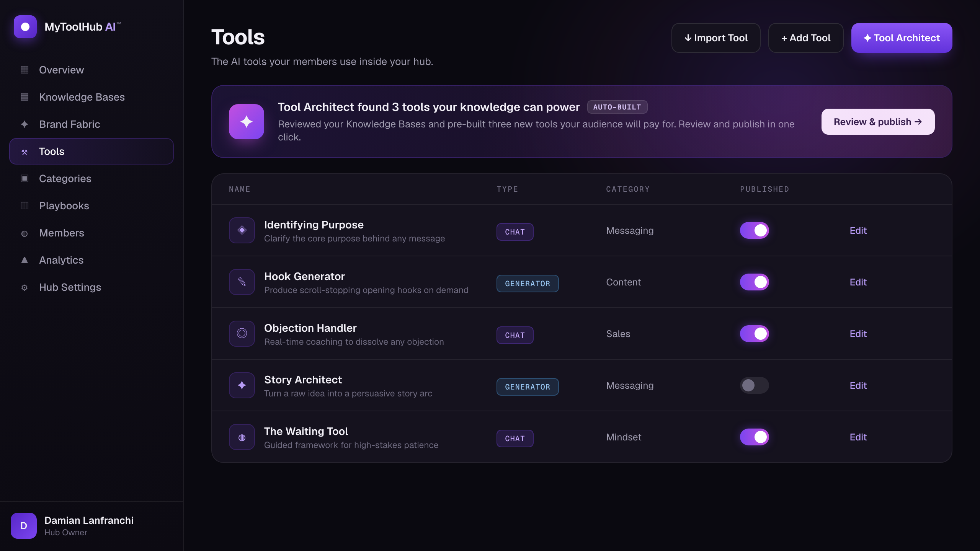This screenshot has height=551, width=980.
Task: Click the Identifying Purpose diamond icon
Action: (242, 230)
